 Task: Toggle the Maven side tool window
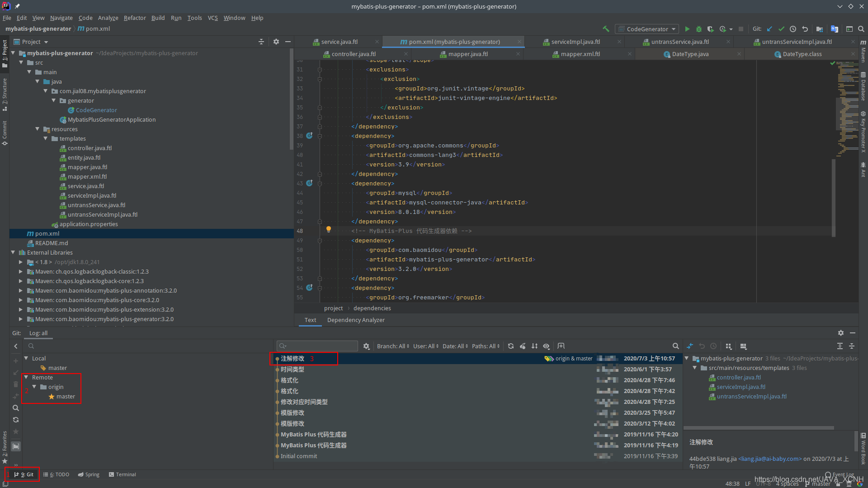pos(863,51)
